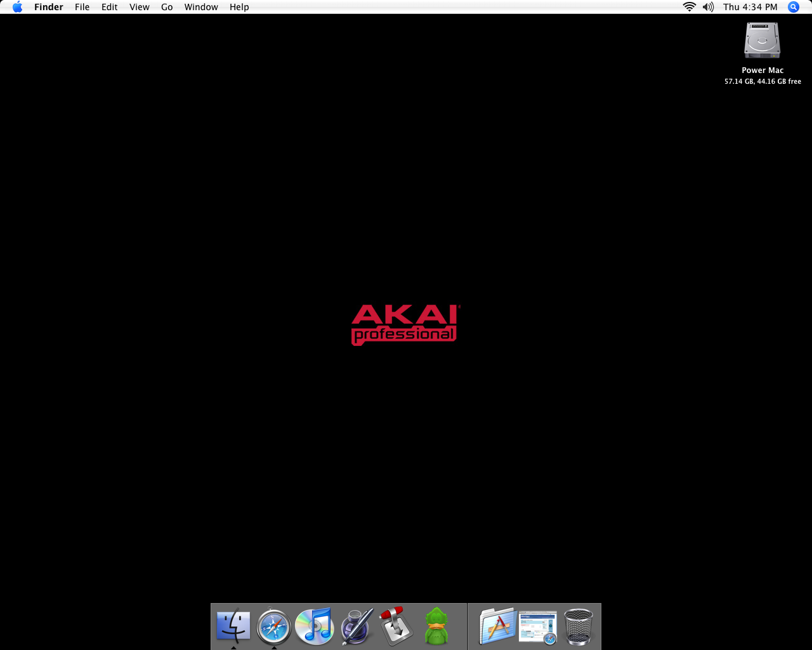Open the View menu
This screenshot has width=812, height=650.
click(140, 7)
